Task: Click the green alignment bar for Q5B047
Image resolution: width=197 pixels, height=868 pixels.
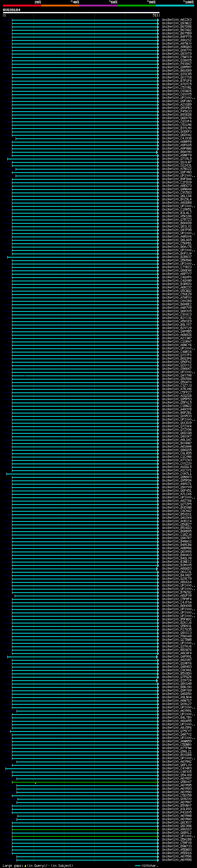Action: point(86,782)
